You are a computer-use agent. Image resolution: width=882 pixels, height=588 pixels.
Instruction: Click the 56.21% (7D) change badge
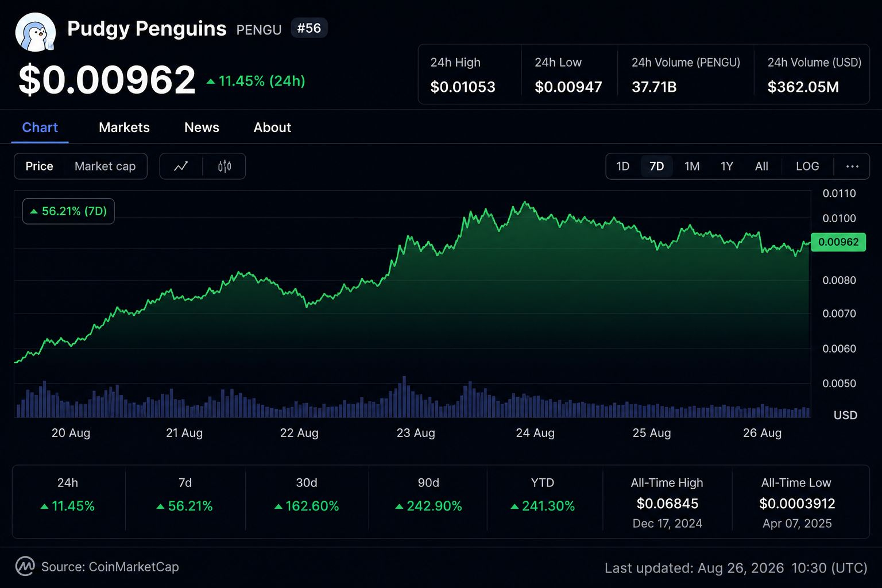[x=68, y=211]
